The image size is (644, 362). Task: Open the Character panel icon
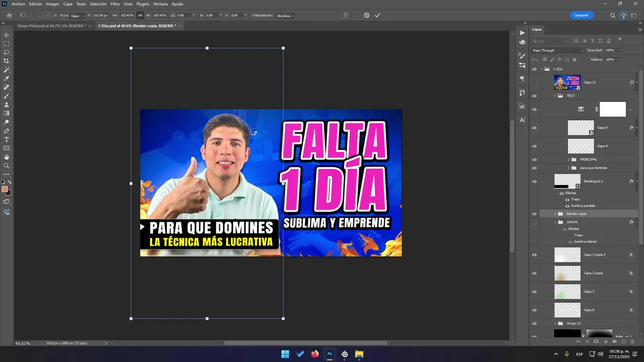[522, 120]
